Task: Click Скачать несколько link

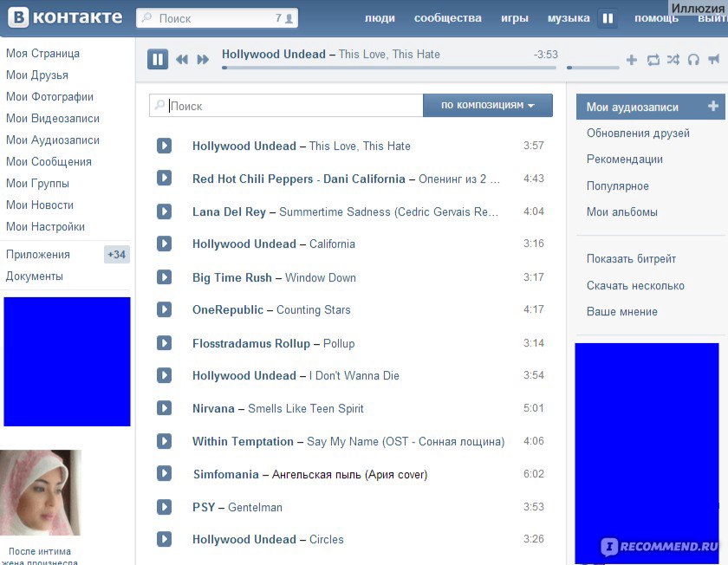Action: tap(635, 285)
